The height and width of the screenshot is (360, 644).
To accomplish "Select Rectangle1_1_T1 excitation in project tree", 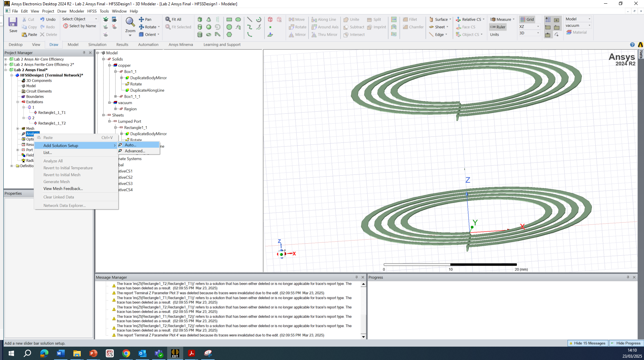I will pyautogui.click(x=52, y=113).
